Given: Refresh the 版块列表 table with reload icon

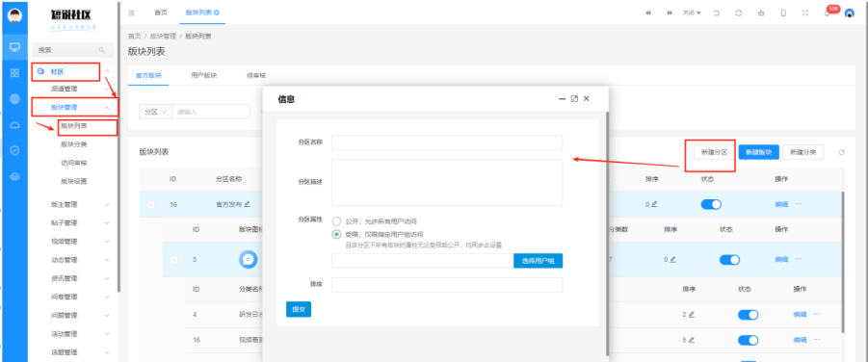Looking at the screenshot, I should point(841,152).
